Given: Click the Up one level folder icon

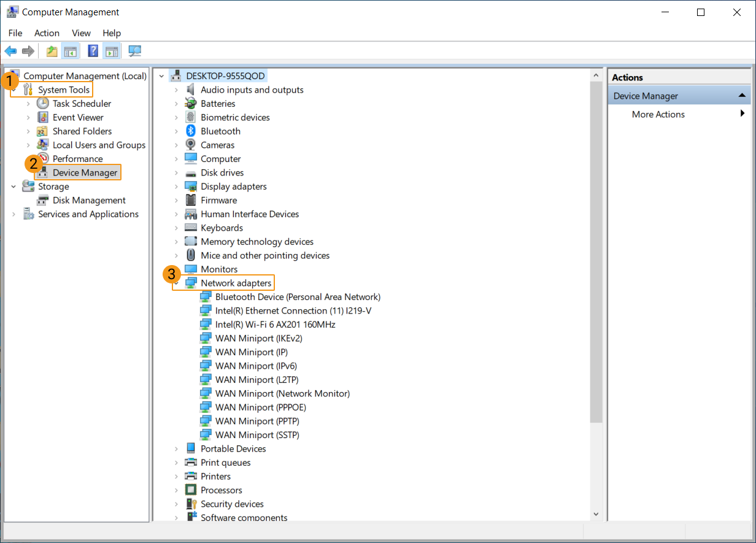Looking at the screenshot, I should (52, 51).
